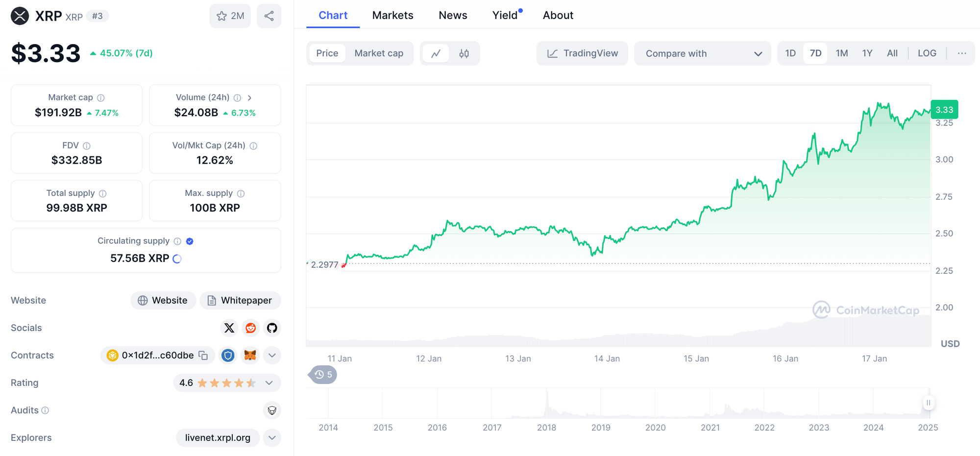Open the News tab
980x456 pixels.
click(453, 15)
